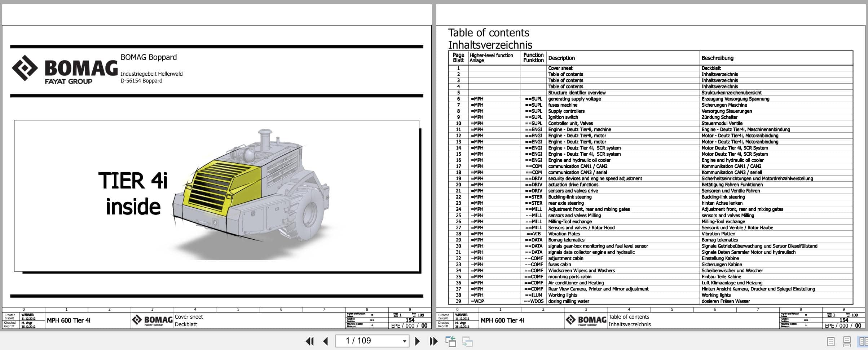The image size is (868, 350).
Task: Click 'BOMAG Boppard' address heading
Action: 149,57
